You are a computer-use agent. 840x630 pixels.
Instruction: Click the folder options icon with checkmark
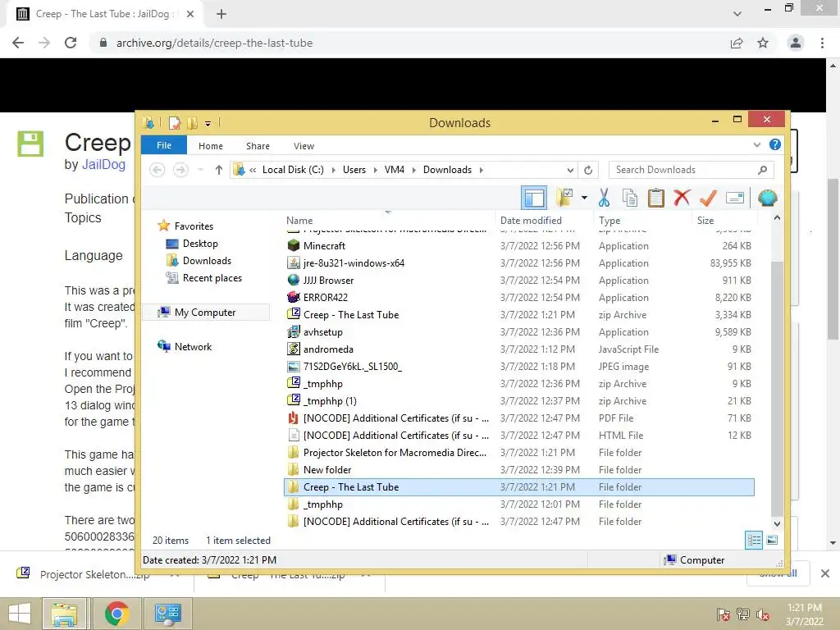click(x=564, y=198)
